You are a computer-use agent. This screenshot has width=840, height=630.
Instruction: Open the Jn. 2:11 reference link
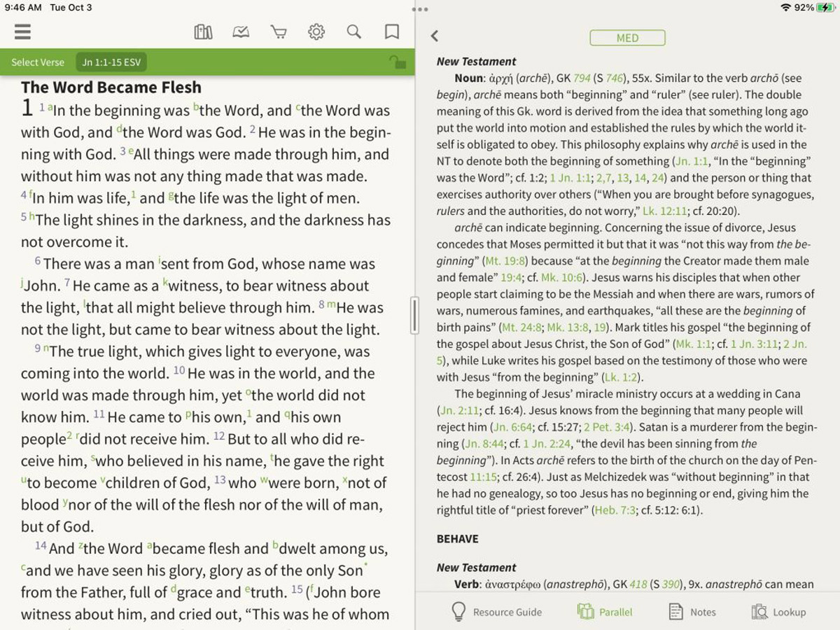459,410
